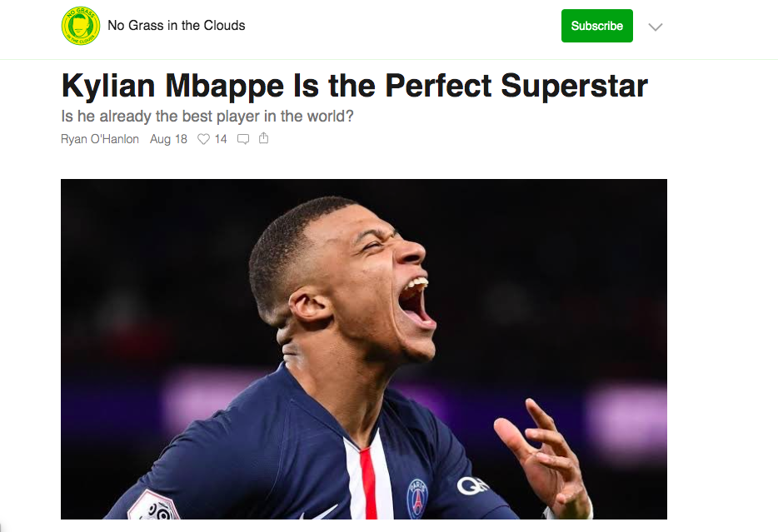Click the No Grass in the Clouds logo

point(81,26)
